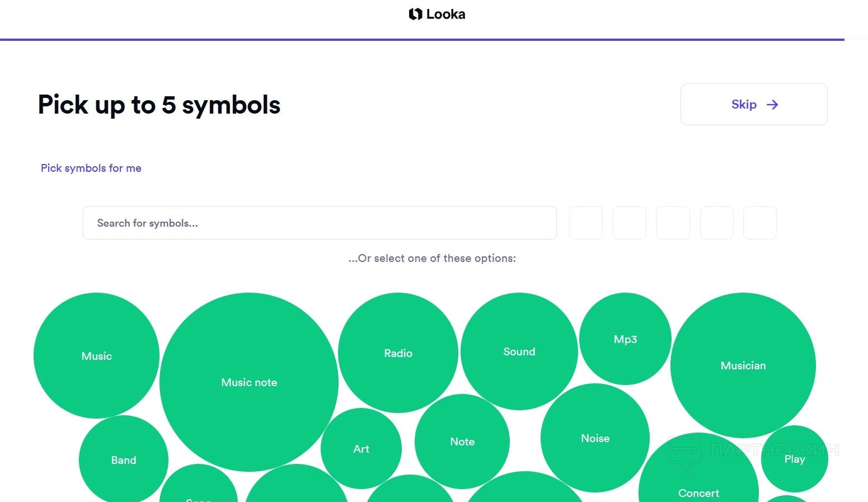This screenshot has width=868, height=502.
Task: Focus the 'Search for symbols' field
Action: 319,223
